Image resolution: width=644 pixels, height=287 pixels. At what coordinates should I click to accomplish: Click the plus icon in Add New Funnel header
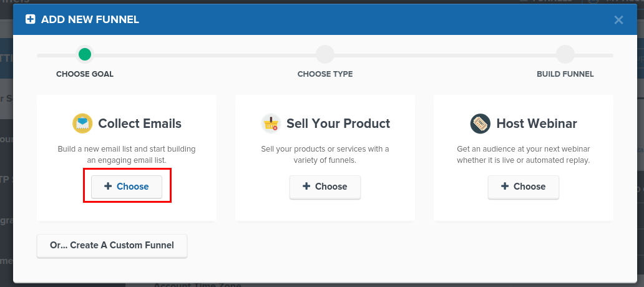[x=31, y=19]
